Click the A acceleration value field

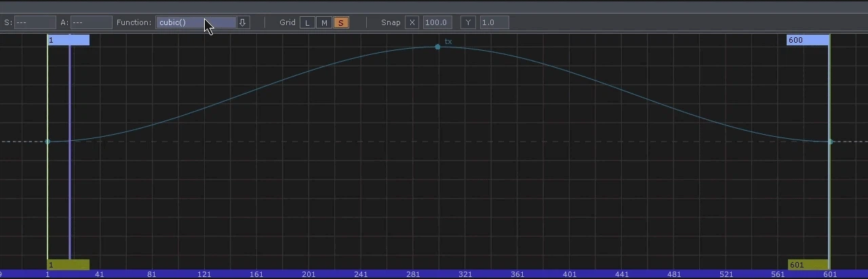[x=91, y=22]
